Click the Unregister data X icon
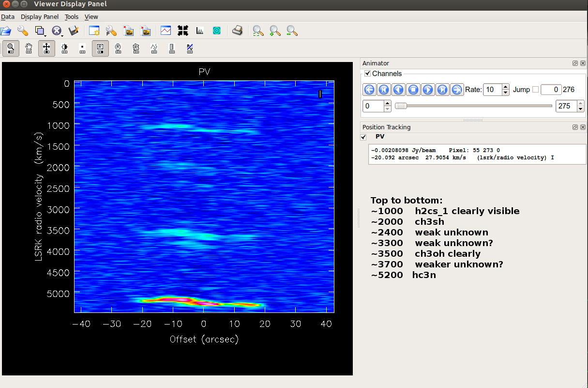 56,31
